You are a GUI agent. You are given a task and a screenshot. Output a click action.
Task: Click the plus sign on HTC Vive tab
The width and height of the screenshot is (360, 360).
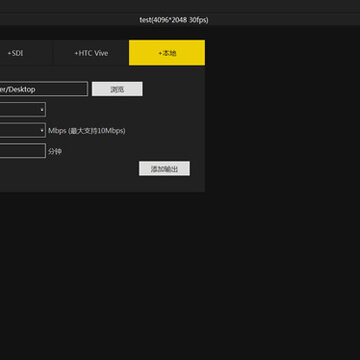point(76,53)
